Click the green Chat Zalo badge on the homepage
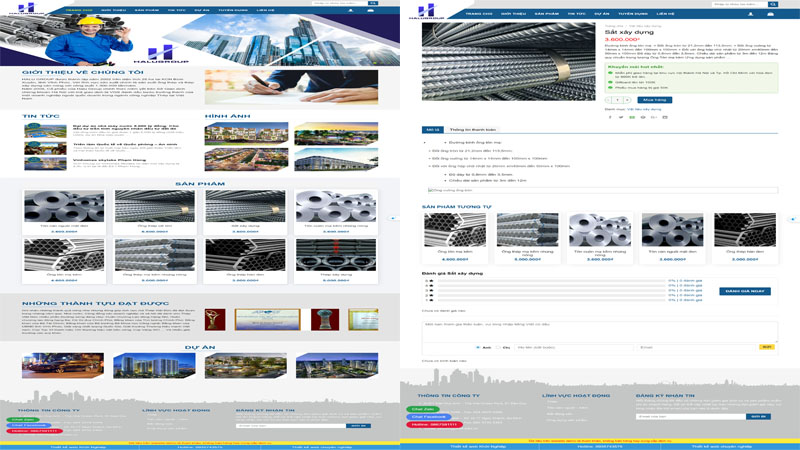800x450 pixels. pos(23,419)
